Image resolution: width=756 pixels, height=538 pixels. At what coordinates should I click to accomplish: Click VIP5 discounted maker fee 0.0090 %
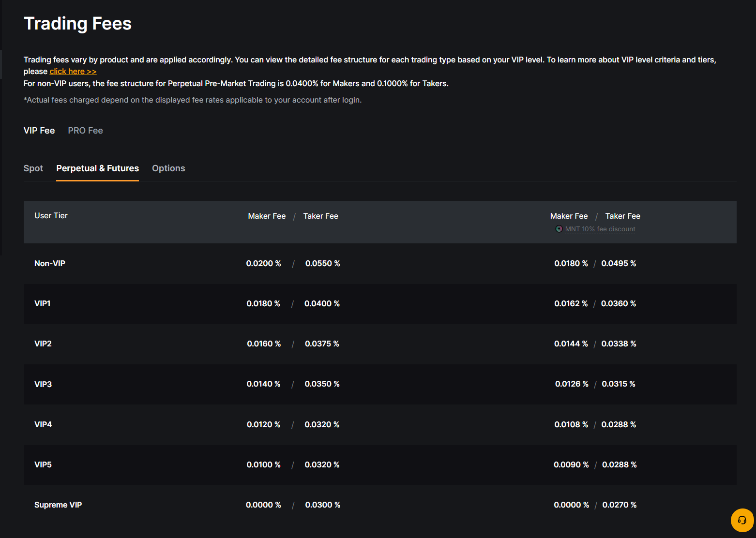point(571,465)
